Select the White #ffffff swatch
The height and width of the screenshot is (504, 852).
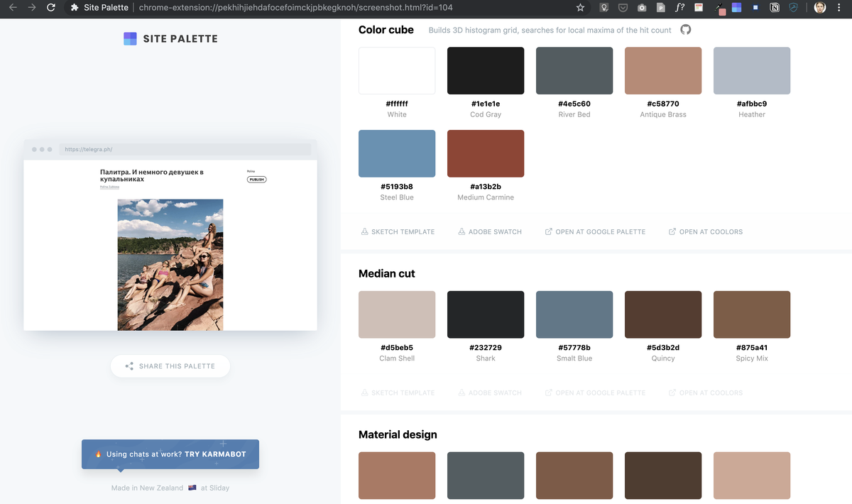click(x=397, y=70)
